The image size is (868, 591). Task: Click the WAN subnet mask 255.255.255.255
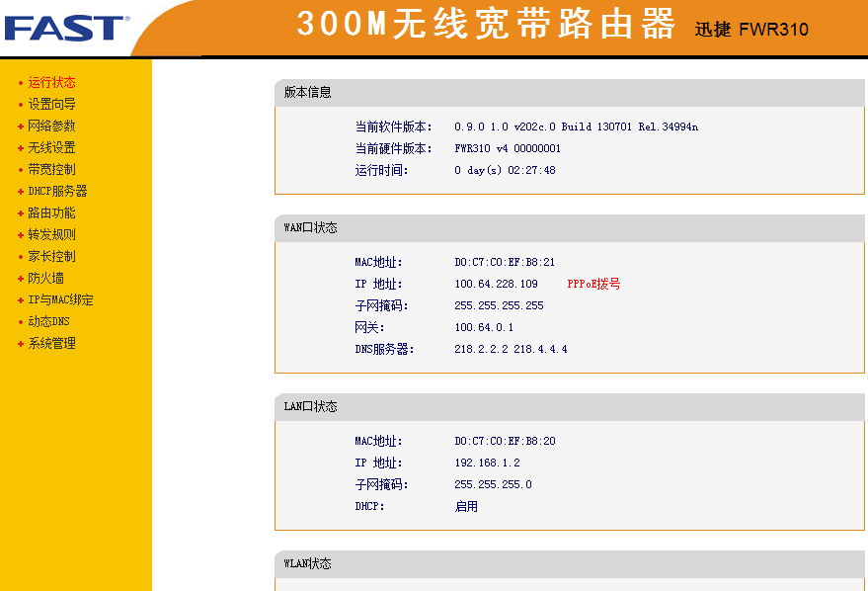[499, 305]
